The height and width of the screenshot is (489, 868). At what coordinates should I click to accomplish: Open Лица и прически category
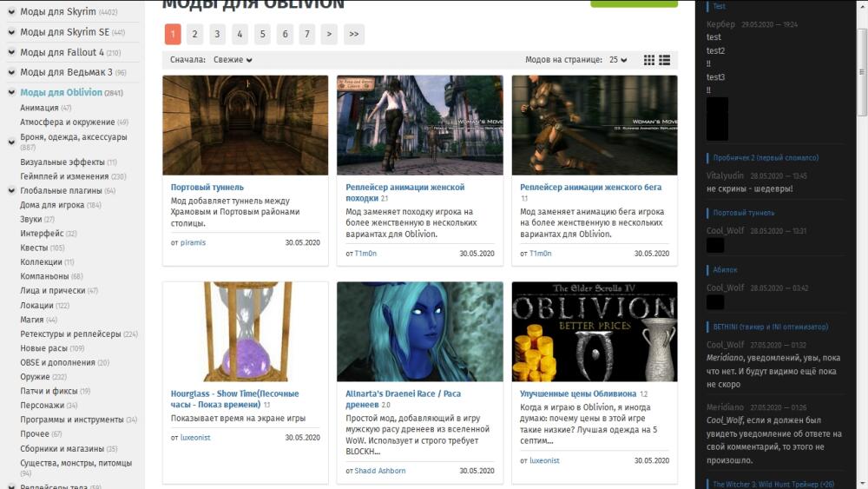[x=53, y=290]
